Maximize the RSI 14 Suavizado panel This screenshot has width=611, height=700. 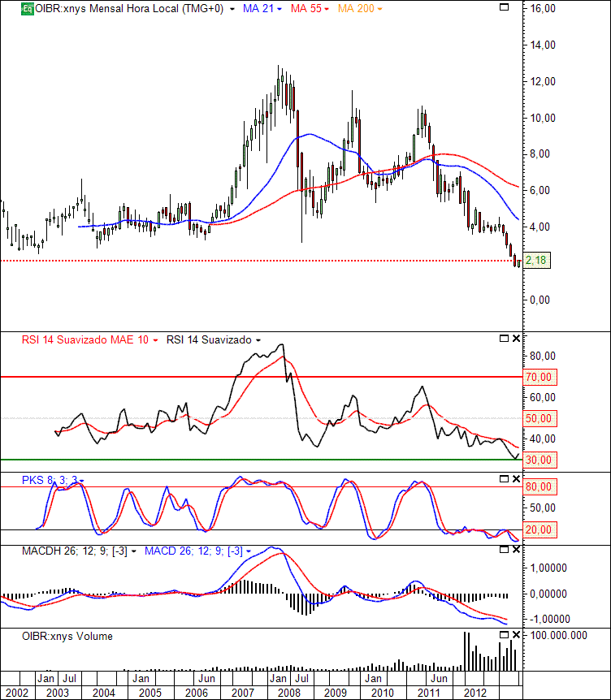coord(504,339)
